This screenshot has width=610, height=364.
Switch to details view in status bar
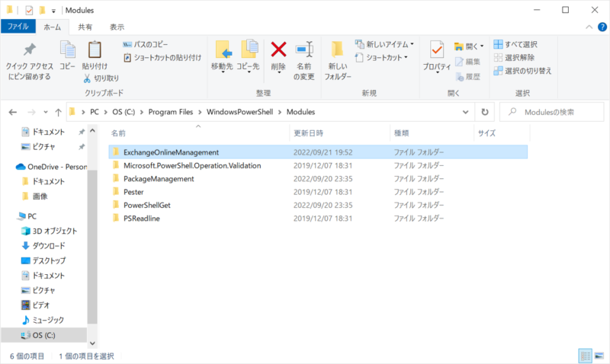click(x=586, y=356)
